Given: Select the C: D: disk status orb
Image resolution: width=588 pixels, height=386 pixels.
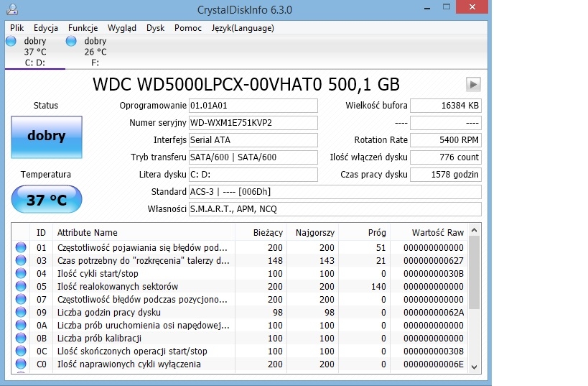Looking at the screenshot, I should (x=11, y=41).
